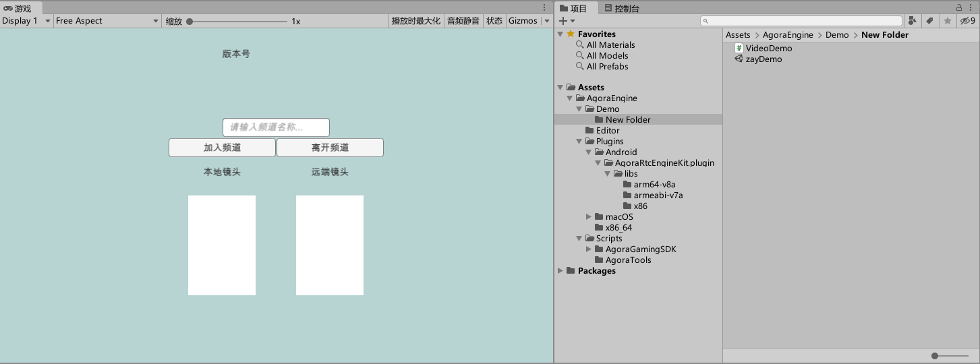980x364 pixels.
Task: Switch to the 控制台 (Console) tab
Action: click(622, 8)
